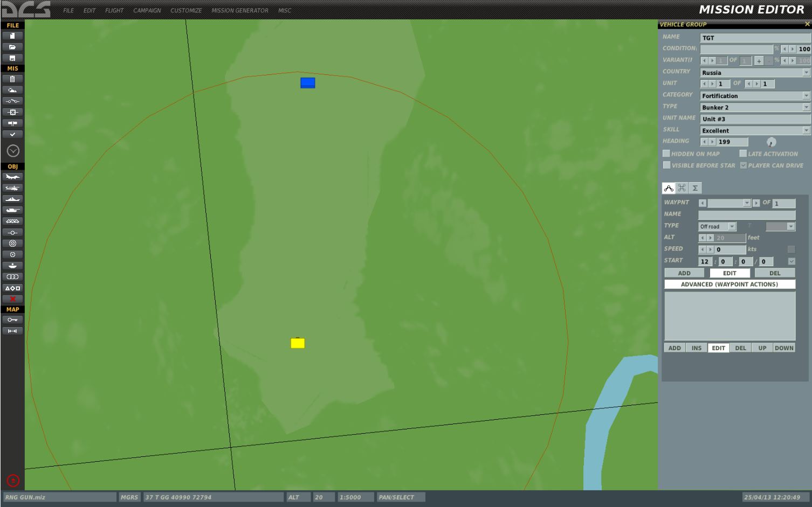
Task: Switch to the route waypoints tab
Action: click(669, 188)
